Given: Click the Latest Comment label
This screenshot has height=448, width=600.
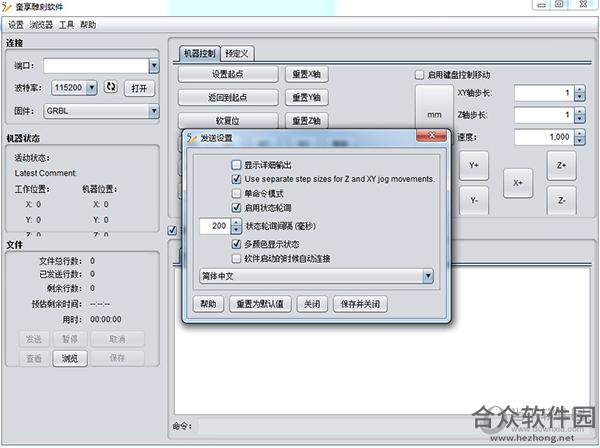Looking at the screenshot, I should (45, 173).
